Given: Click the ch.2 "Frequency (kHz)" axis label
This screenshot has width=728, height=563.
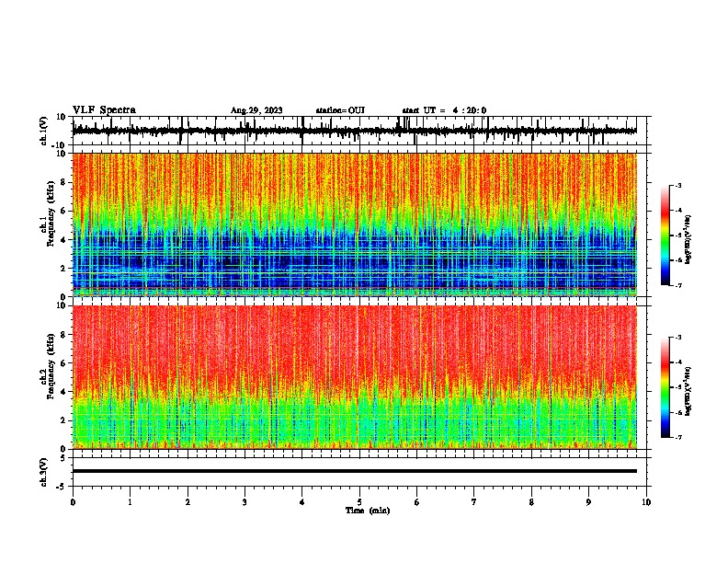Looking at the screenshot, I should pyautogui.click(x=51, y=366).
